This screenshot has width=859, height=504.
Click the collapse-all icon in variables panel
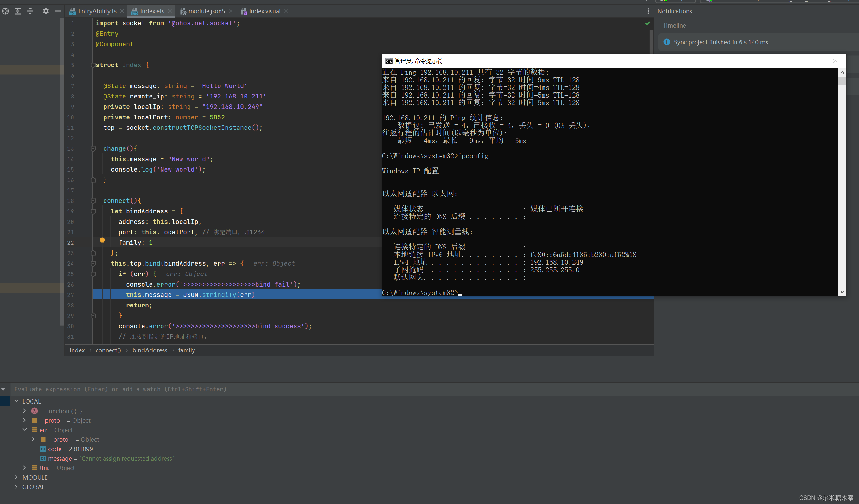30,11
